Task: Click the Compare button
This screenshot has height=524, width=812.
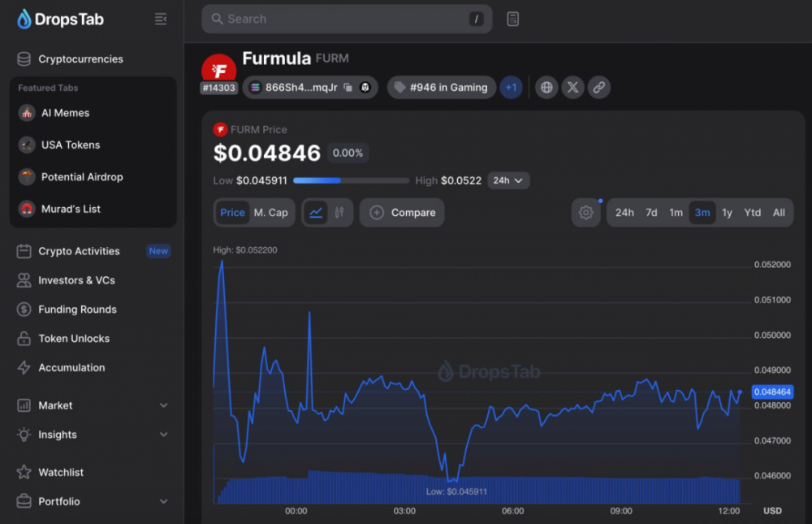Action: point(403,213)
